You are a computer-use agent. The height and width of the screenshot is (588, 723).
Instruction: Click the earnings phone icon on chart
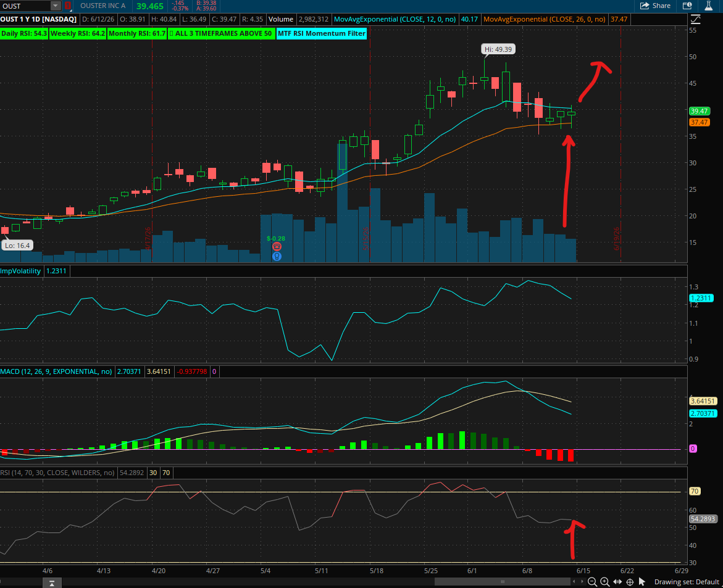pyautogui.click(x=277, y=247)
